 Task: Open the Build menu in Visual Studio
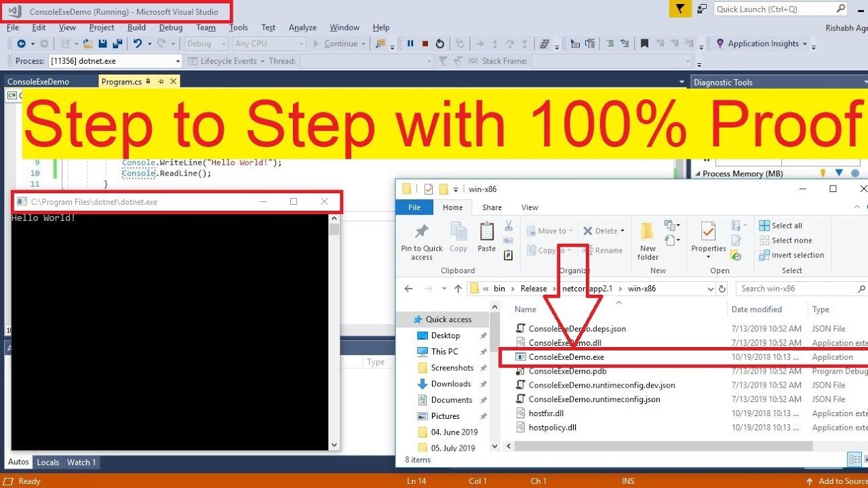point(136,28)
